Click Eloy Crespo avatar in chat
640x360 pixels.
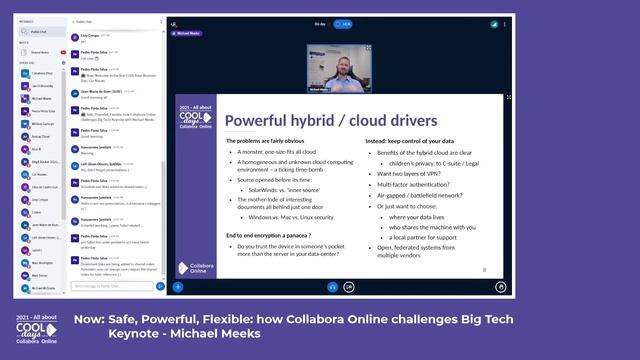(75, 38)
